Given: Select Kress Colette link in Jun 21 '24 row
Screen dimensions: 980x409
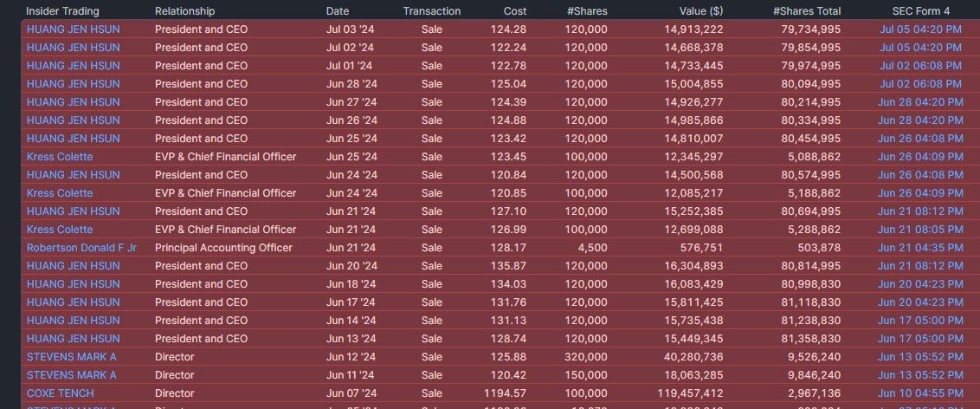Looking at the screenshot, I should (60, 230).
